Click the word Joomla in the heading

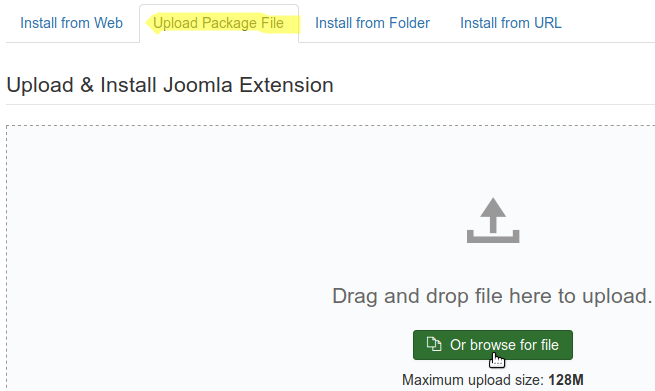[198, 85]
